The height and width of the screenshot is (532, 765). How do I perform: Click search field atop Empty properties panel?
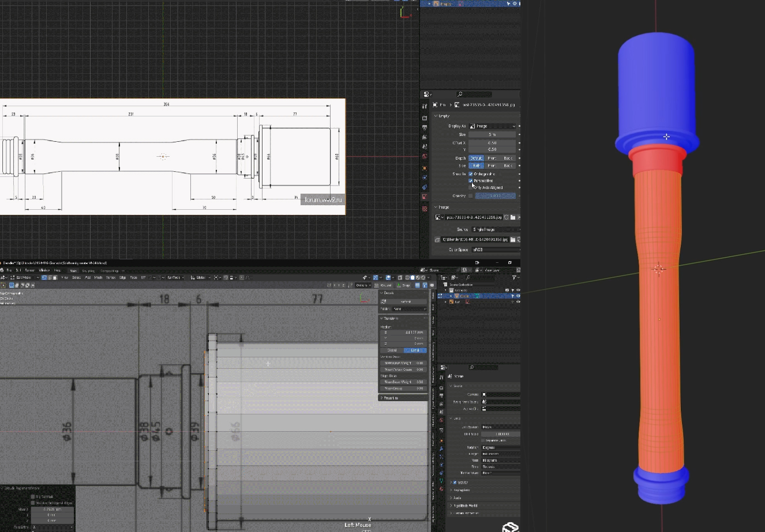pos(473,94)
